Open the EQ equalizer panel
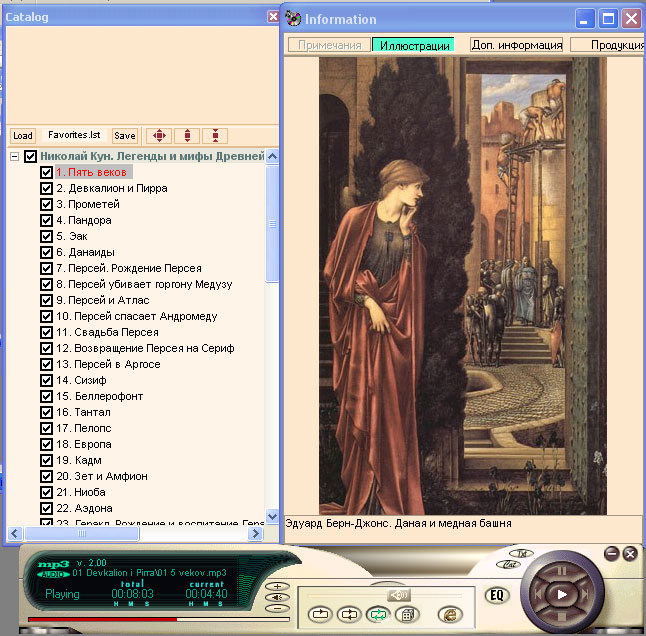646x636 pixels. pos(496,596)
